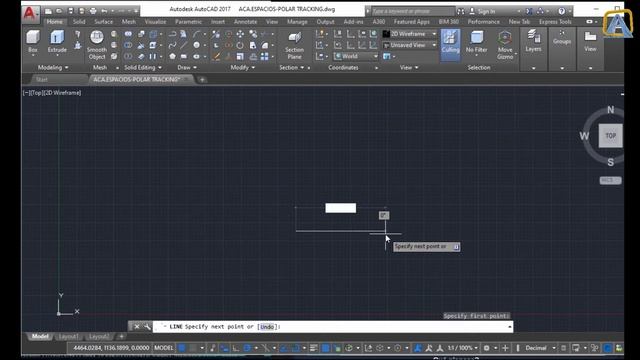
Task: Select the Rotate tool in Modify panel
Action: [x=240, y=45]
